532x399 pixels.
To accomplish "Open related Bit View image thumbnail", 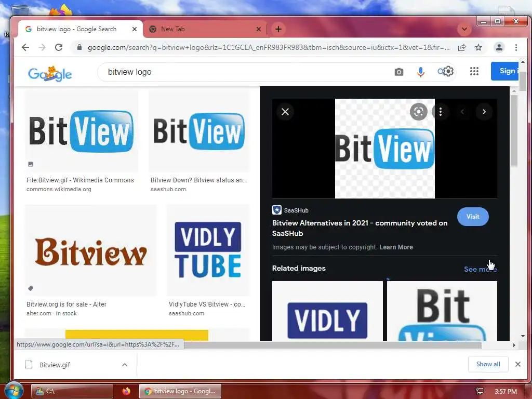I will click(442, 311).
